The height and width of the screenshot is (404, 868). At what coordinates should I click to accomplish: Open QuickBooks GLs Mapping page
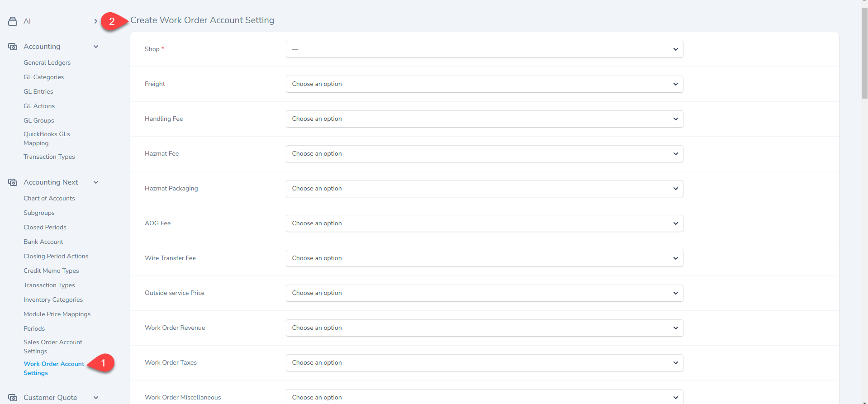pos(47,138)
